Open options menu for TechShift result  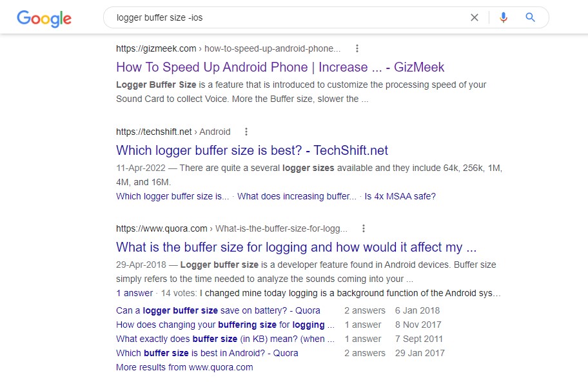[x=246, y=132]
